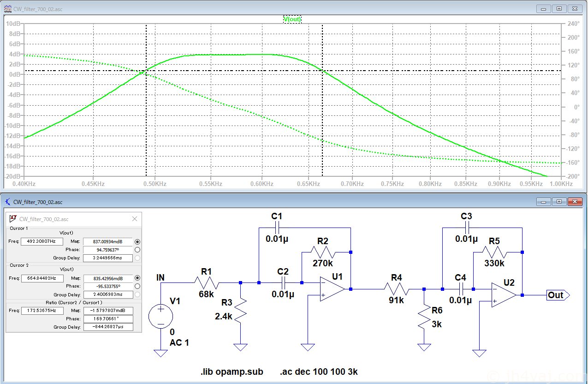Select resistor R1 symbol
This screenshot has height=384, width=588.
(207, 283)
